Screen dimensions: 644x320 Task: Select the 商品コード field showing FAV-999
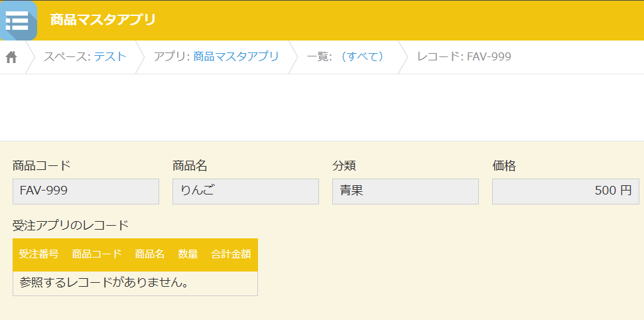(x=86, y=191)
